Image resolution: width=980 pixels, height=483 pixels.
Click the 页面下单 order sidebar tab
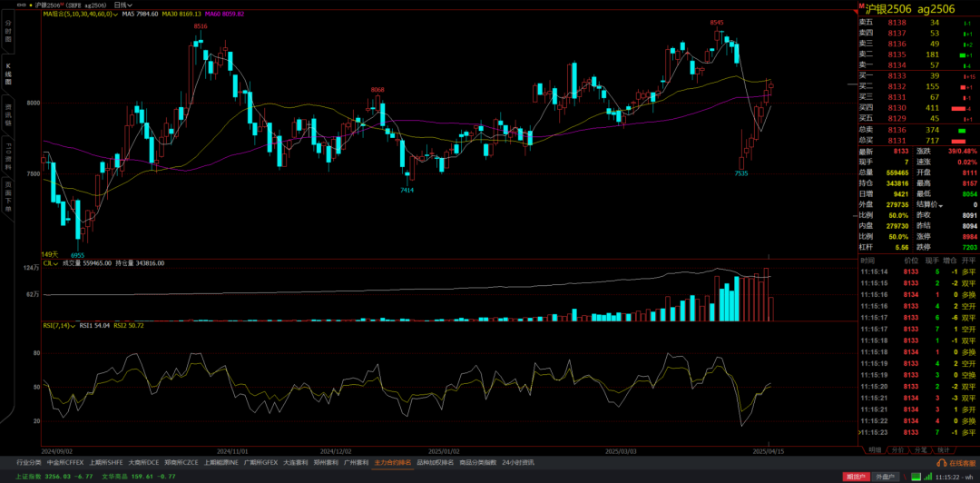pyautogui.click(x=8, y=197)
